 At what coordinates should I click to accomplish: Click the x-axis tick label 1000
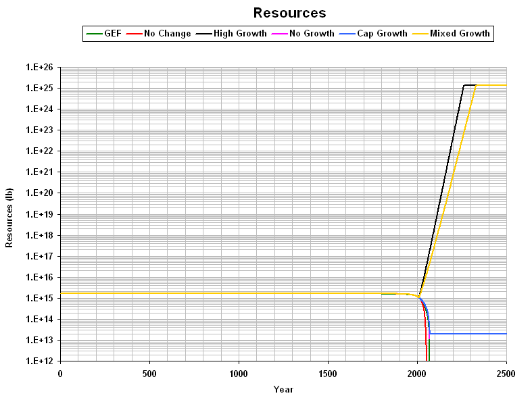click(239, 373)
